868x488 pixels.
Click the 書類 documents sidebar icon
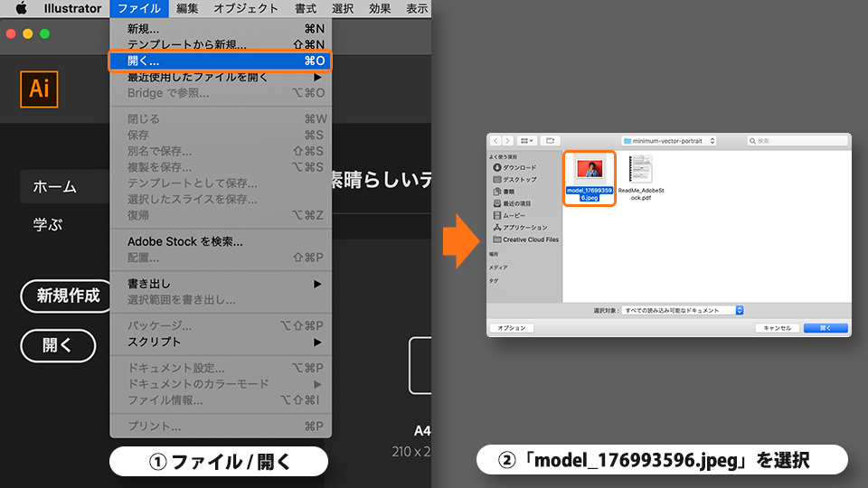[497, 192]
